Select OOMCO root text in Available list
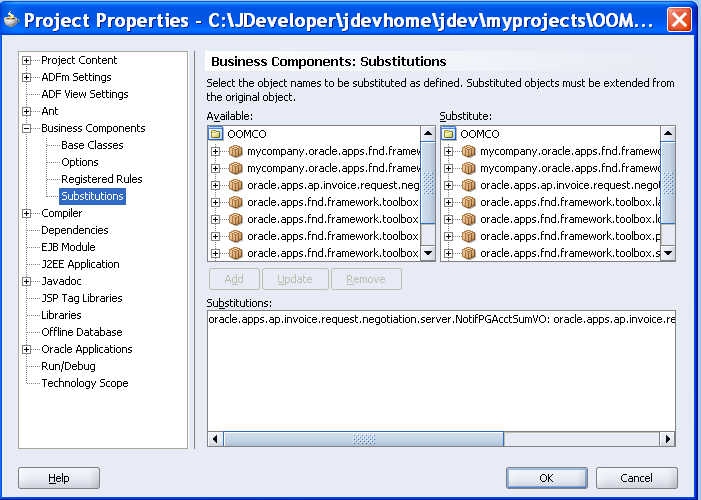Screen dimensions: 701x500 click(x=247, y=134)
